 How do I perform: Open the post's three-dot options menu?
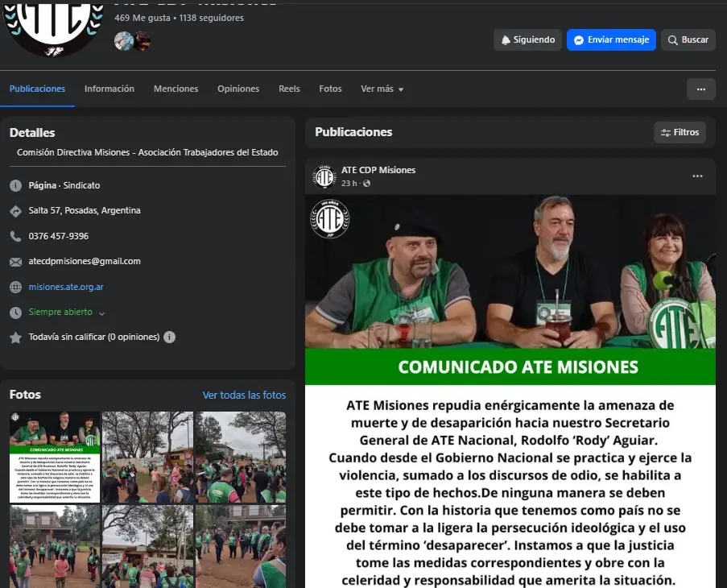697,176
